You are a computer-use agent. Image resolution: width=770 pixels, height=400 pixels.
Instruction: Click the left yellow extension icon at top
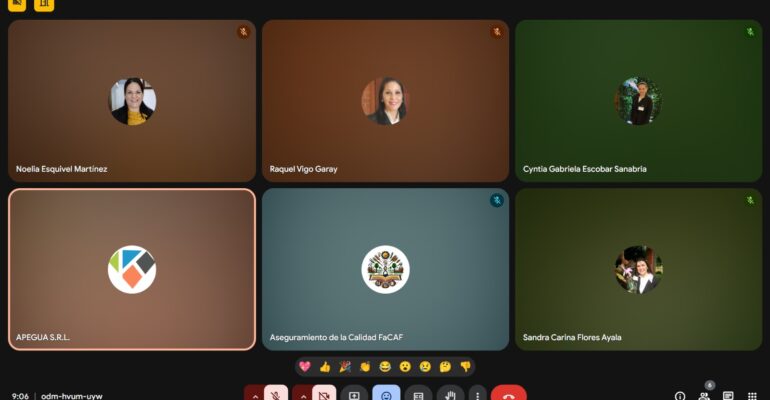(17, 4)
